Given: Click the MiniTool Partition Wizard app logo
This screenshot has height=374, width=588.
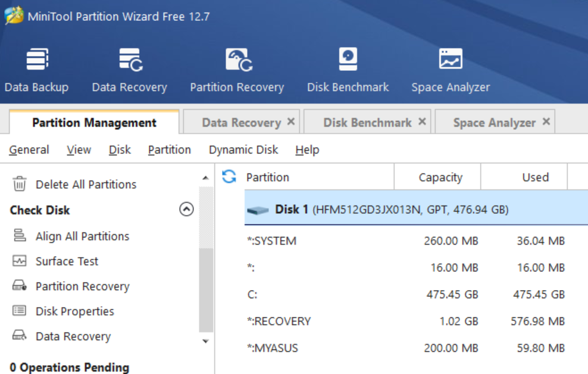Looking at the screenshot, I should pos(14,15).
